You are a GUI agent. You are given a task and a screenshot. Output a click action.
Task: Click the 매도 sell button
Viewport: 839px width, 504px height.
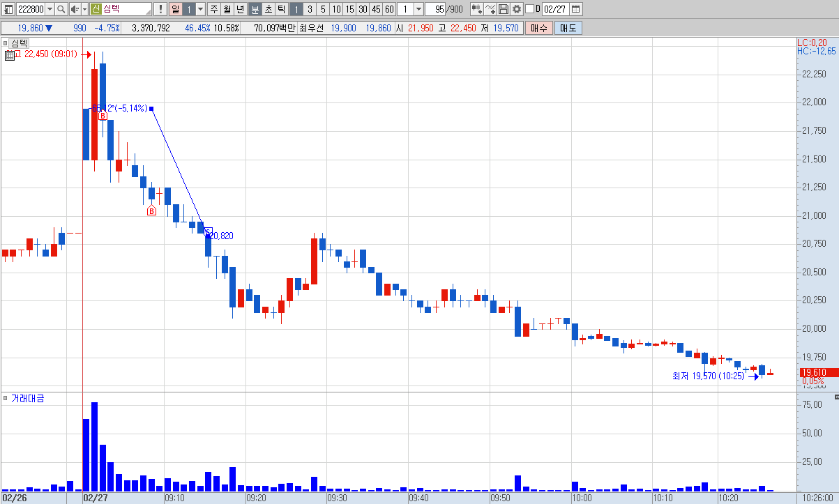coord(568,28)
